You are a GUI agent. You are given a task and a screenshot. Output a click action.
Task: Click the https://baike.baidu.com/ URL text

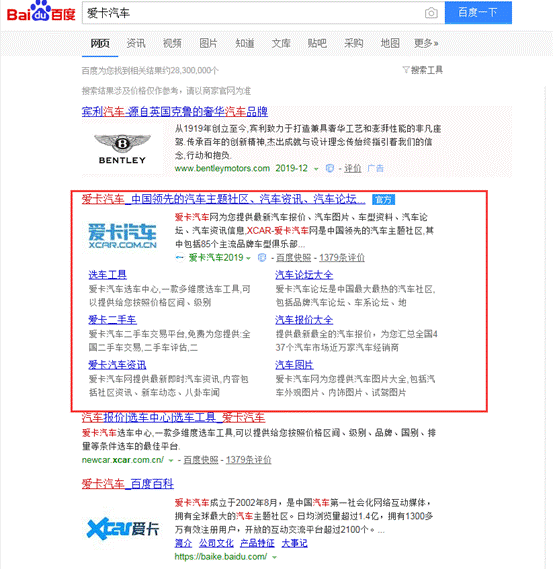click(221, 556)
